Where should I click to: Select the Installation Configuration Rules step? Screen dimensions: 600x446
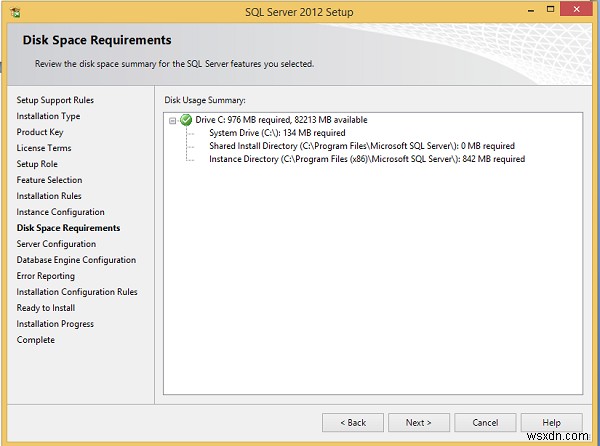[77, 292]
